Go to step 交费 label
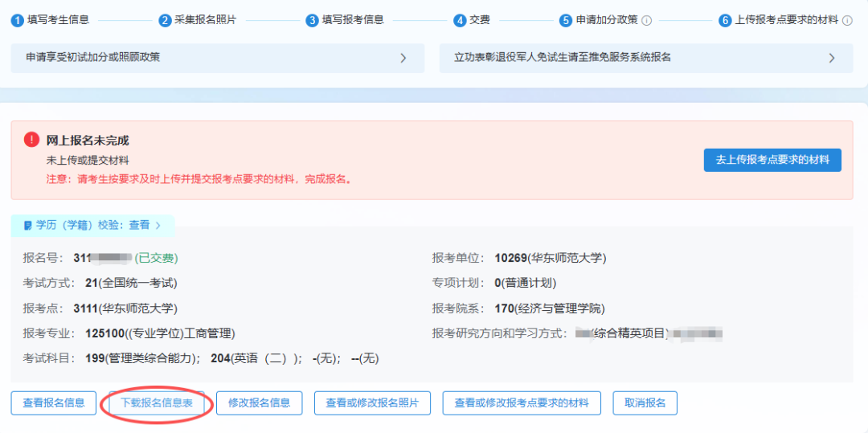868x433 pixels. pos(479,20)
